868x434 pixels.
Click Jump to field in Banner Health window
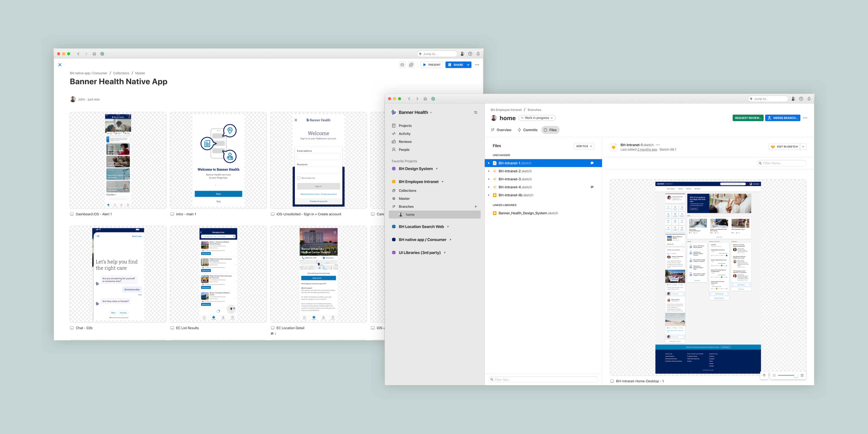click(768, 99)
